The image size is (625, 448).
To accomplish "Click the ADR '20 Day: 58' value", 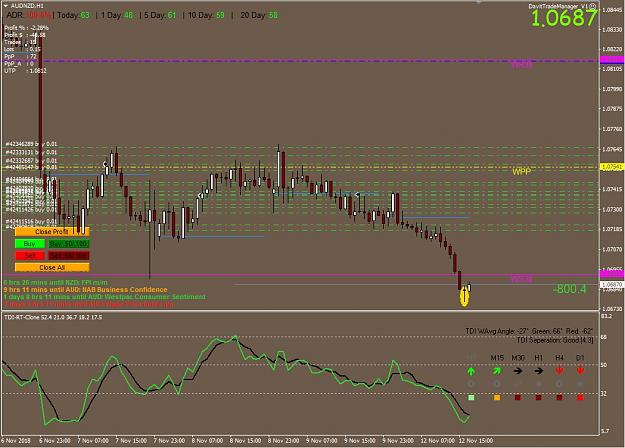I will tap(259, 15).
